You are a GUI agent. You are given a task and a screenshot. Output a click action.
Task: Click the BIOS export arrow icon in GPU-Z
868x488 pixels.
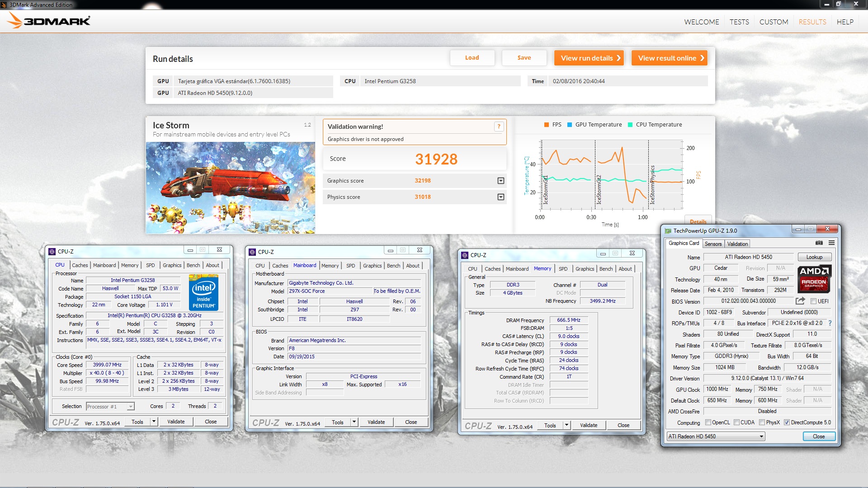[800, 301]
